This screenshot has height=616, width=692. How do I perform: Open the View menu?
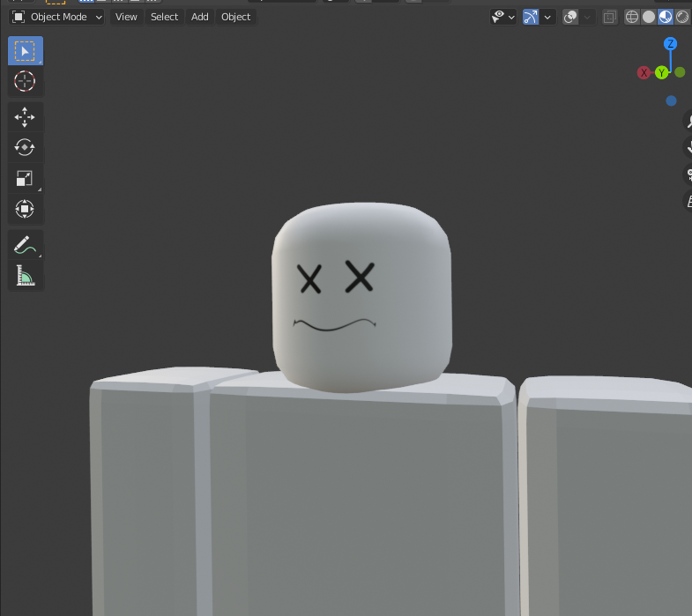(126, 18)
